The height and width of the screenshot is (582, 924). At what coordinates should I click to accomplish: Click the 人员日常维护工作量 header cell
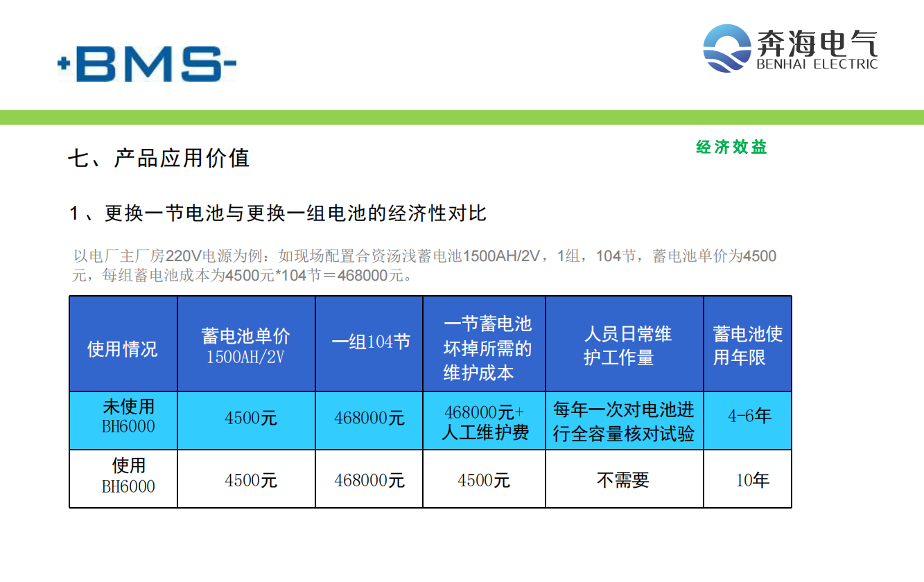pyautogui.click(x=625, y=344)
